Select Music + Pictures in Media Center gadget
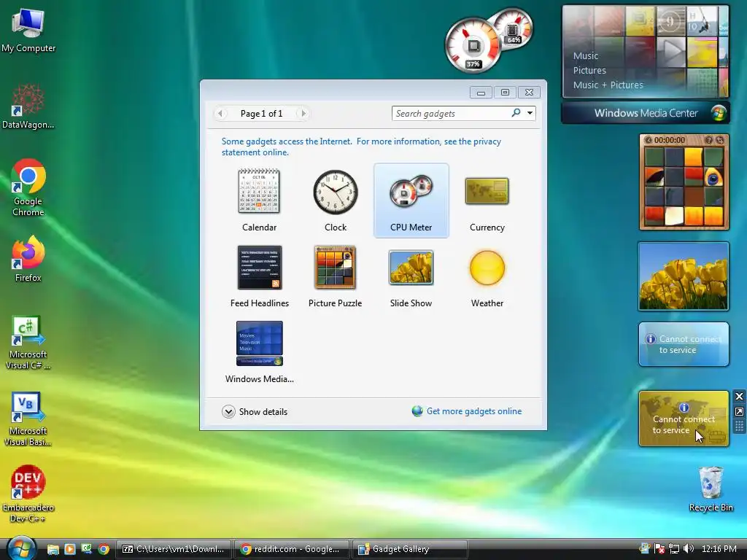Screen dimensions: 747x560 pos(608,85)
